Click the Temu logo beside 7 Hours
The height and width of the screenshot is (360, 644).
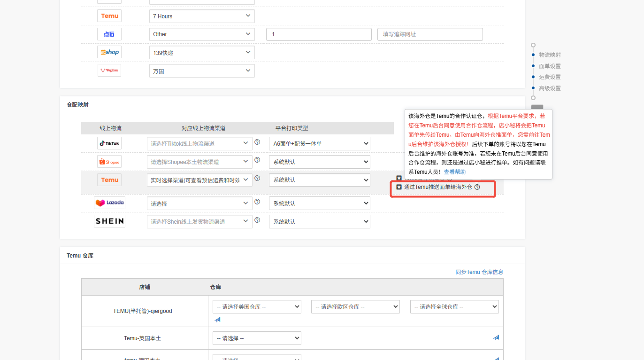pyautogui.click(x=109, y=16)
